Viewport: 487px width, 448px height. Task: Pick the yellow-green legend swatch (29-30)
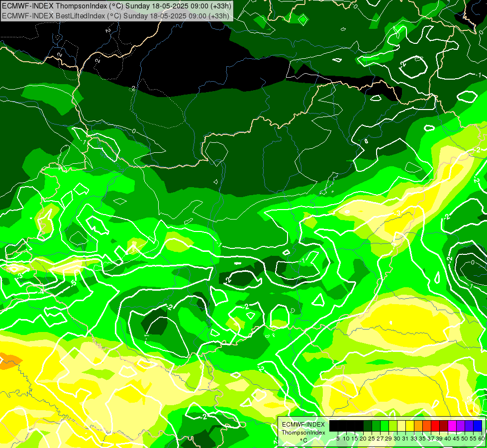click(393, 426)
